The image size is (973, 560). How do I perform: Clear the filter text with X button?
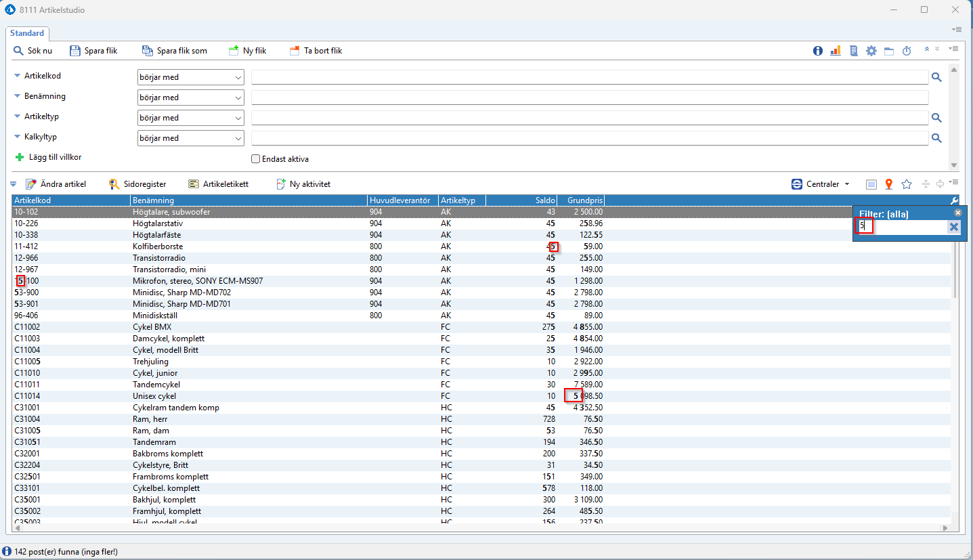(954, 227)
